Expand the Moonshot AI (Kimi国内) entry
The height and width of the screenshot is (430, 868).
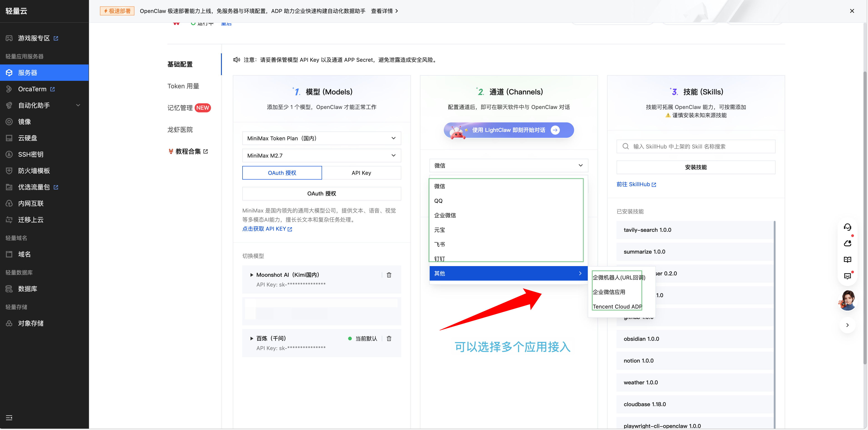coord(251,275)
